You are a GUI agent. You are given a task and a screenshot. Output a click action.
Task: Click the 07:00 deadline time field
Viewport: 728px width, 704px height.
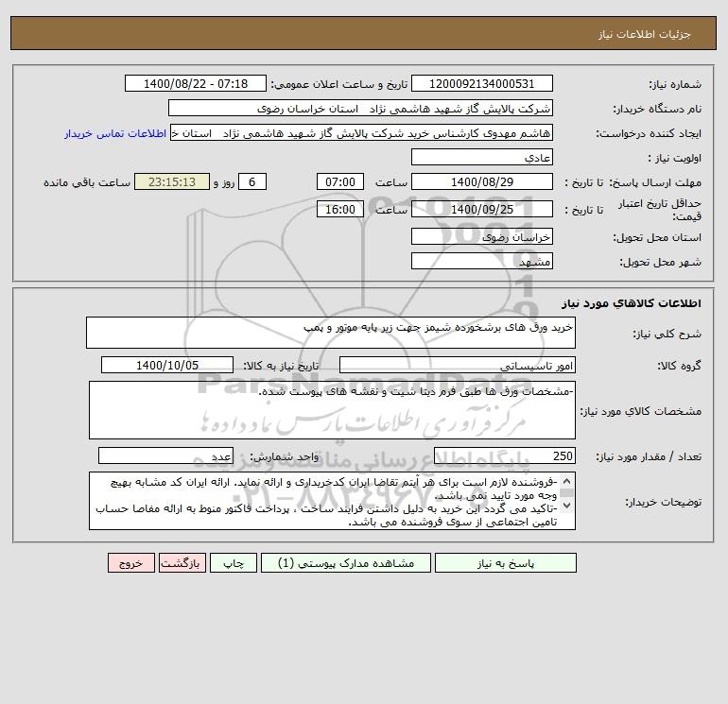point(340,182)
